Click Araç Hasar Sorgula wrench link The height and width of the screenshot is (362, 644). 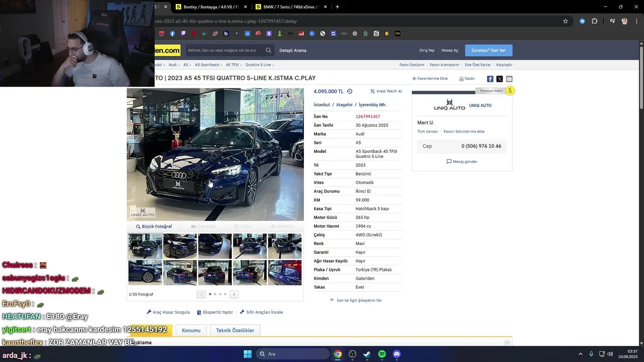pos(168,312)
